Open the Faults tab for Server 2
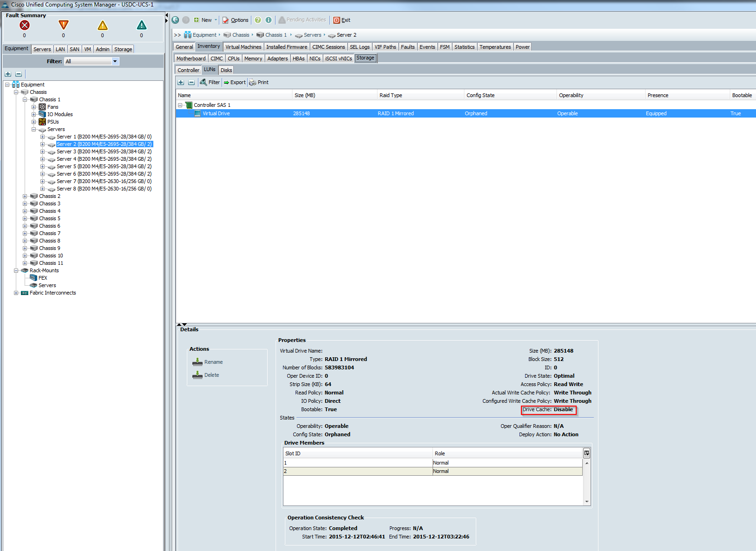756x551 pixels. (x=408, y=46)
